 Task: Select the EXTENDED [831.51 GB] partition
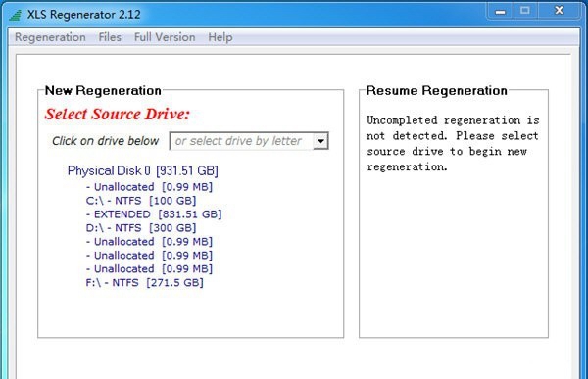(x=154, y=214)
